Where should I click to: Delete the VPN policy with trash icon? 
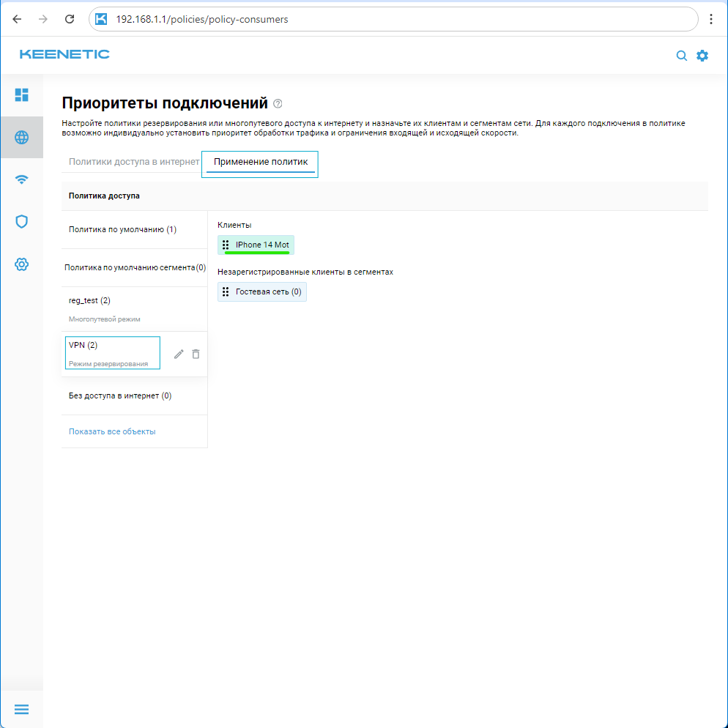click(196, 354)
